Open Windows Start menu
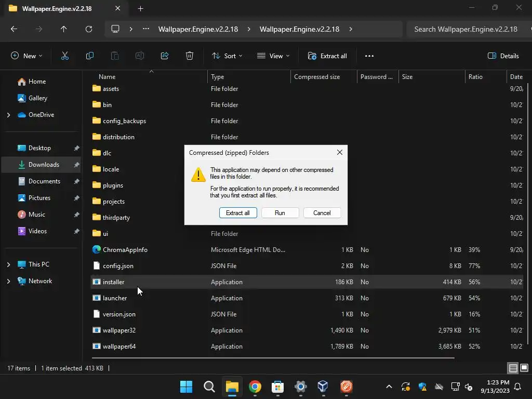 pos(187,387)
